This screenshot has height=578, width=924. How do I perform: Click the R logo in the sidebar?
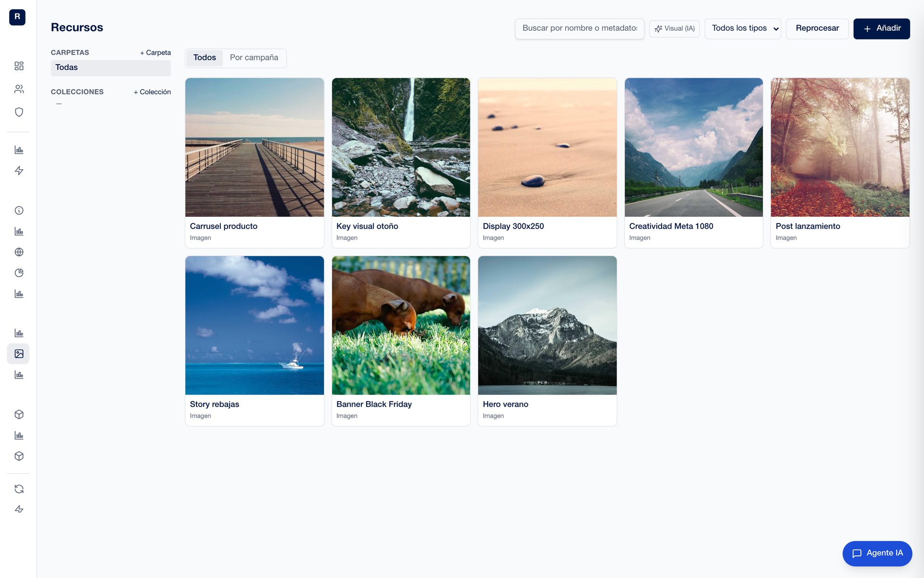point(17,17)
